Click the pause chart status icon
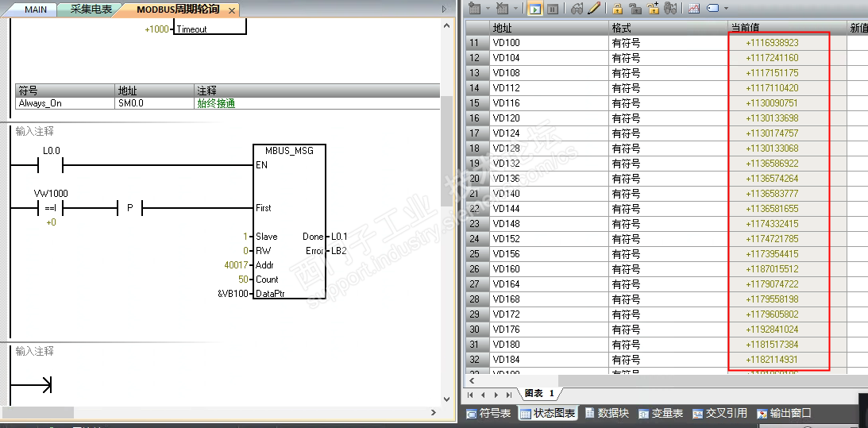868x428 pixels. coord(552,8)
